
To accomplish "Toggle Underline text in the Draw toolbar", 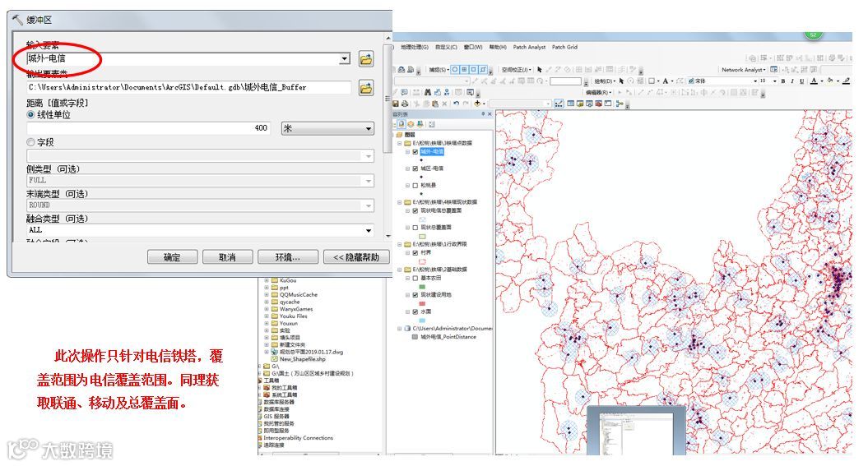I will click(x=802, y=81).
